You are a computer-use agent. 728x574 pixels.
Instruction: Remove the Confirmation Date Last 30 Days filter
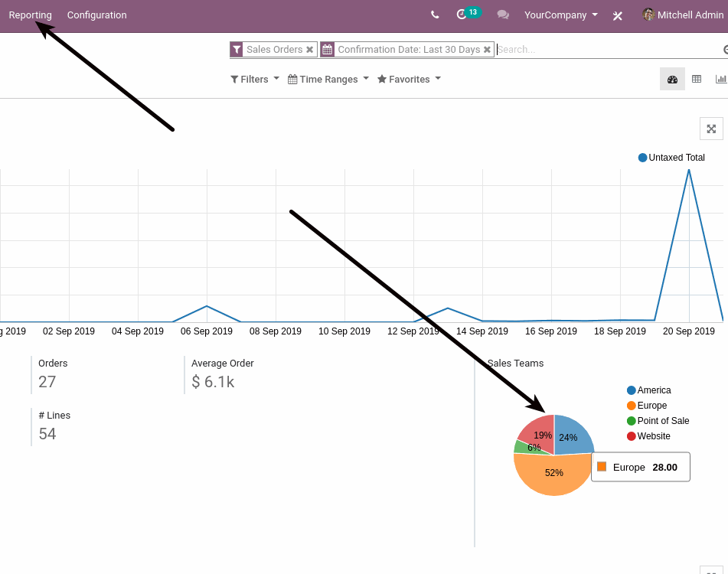tap(488, 49)
